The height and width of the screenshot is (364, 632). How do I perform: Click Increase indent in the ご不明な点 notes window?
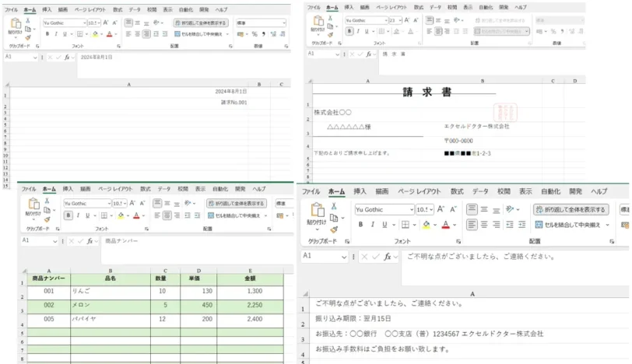(x=522, y=225)
